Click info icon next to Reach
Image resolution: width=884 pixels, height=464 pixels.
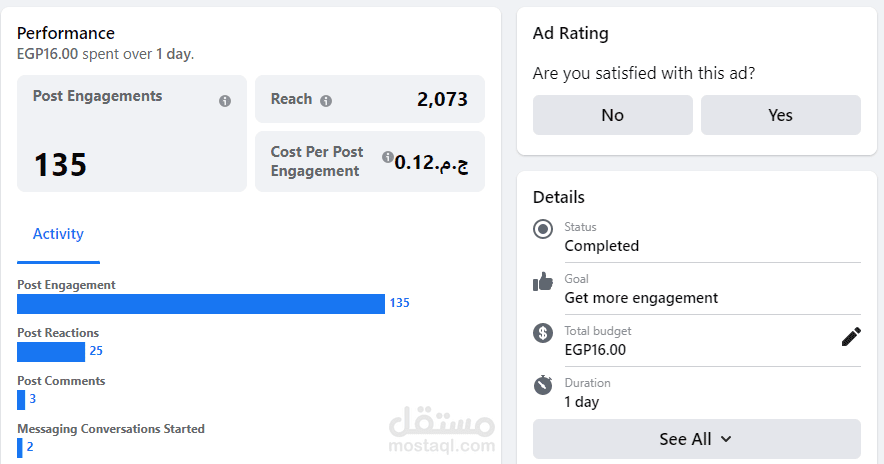[326, 100]
